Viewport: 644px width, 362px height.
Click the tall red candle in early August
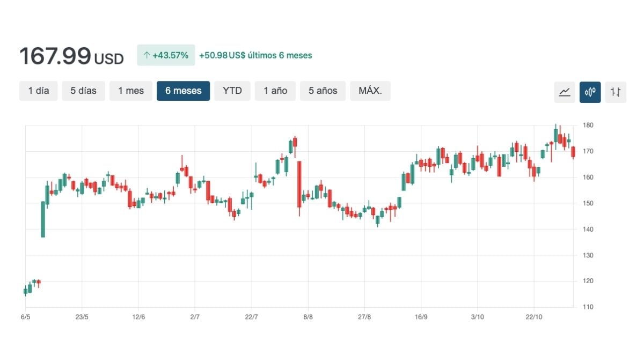pos(299,184)
